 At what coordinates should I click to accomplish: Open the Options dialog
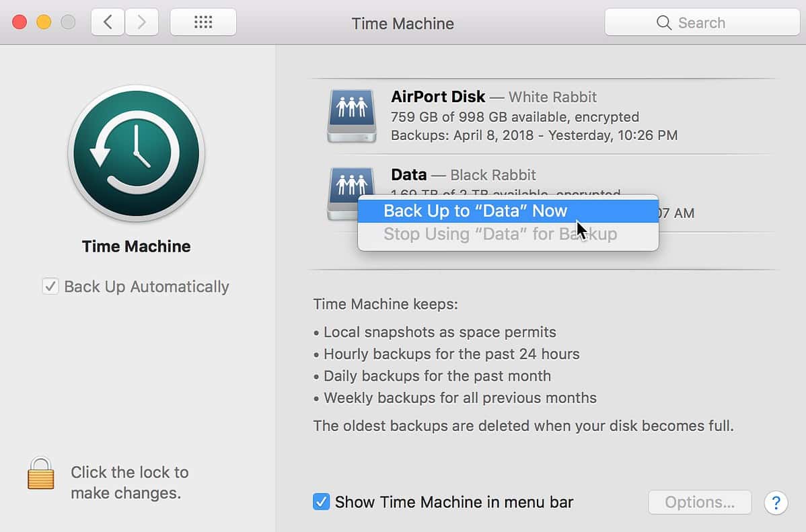click(x=700, y=502)
